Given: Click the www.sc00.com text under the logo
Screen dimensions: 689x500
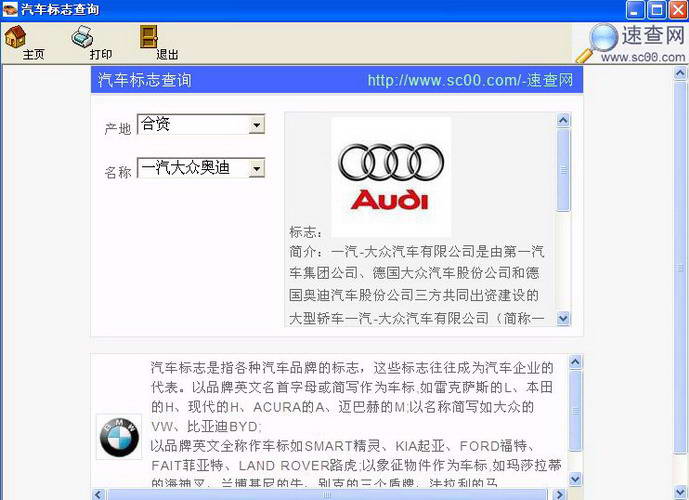Looking at the screenshot, I should click(643, 57).
